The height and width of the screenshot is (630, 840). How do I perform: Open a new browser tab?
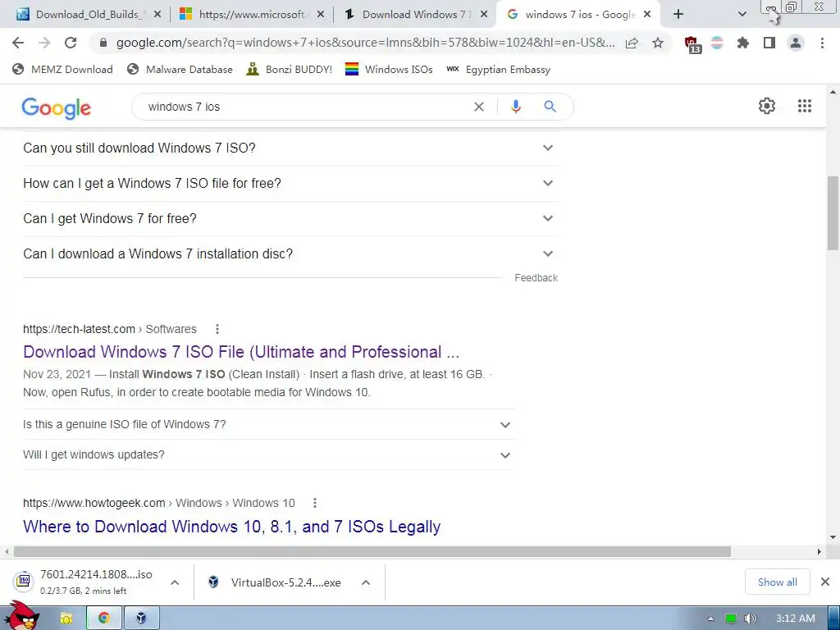tap(678, 15)
